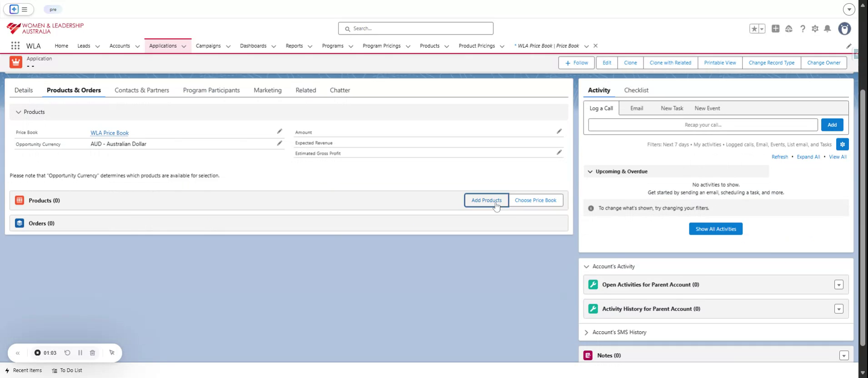Screen dimensions: 868x378
Task: Click the Follow button
Action: [x=576, y=63]
